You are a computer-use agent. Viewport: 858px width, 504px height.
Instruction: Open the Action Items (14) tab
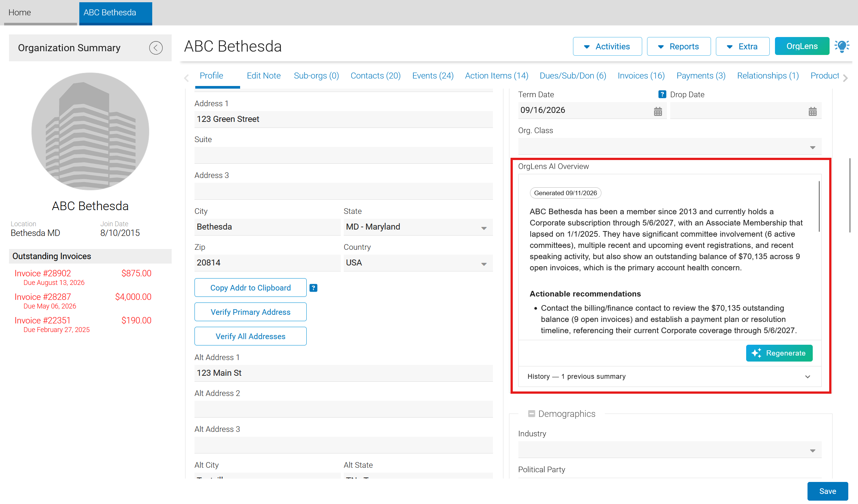[x=496, y=76]
